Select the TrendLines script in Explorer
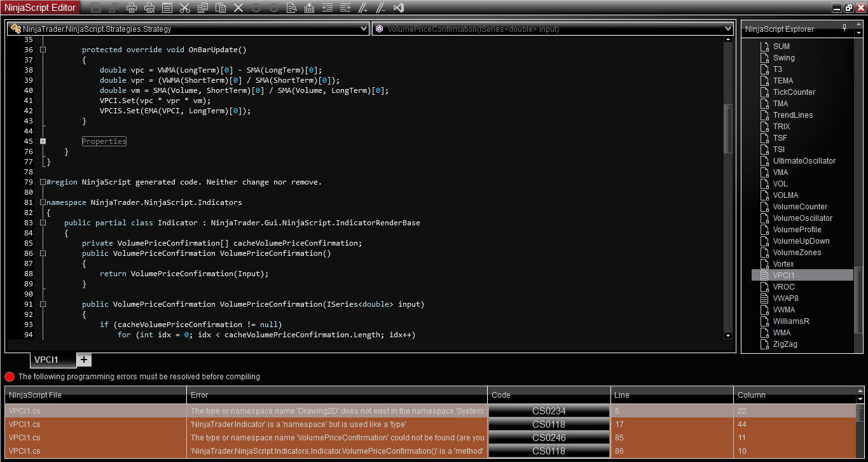 click(792, 115)
